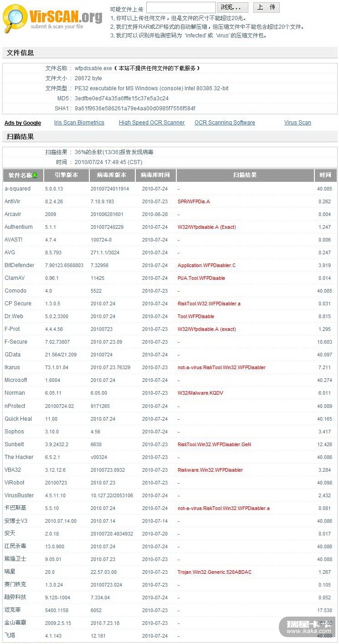The height and width of the screenshot is (644, 339).
Task: Select the AntiVir result SPR/WFPDis.A
Action: [194, 201]
